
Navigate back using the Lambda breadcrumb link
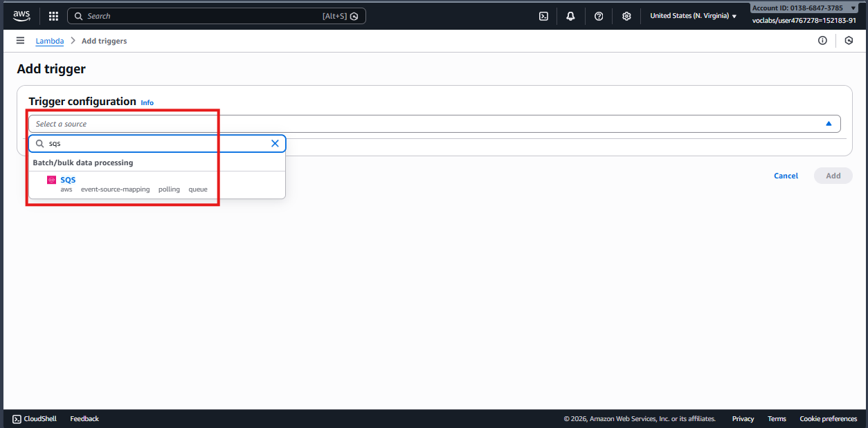[x=49, y=41]
